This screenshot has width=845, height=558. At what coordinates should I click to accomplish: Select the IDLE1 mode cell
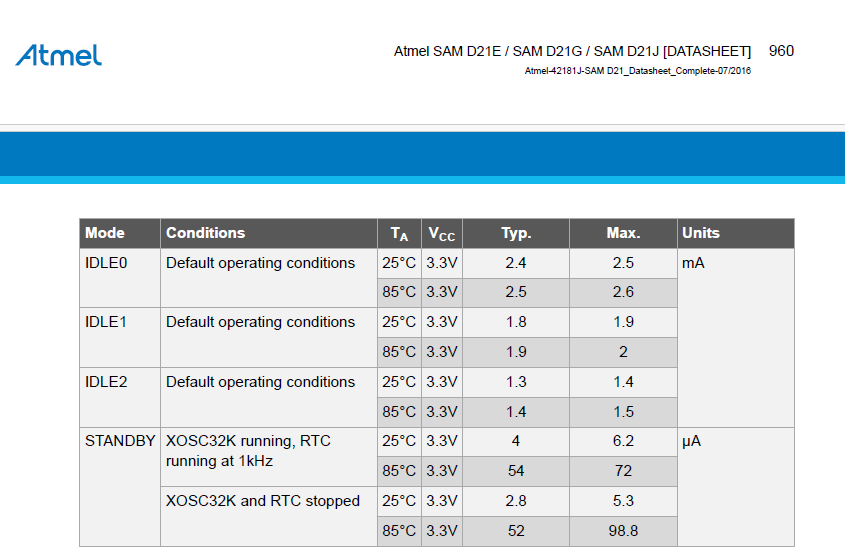click(106, 322)
